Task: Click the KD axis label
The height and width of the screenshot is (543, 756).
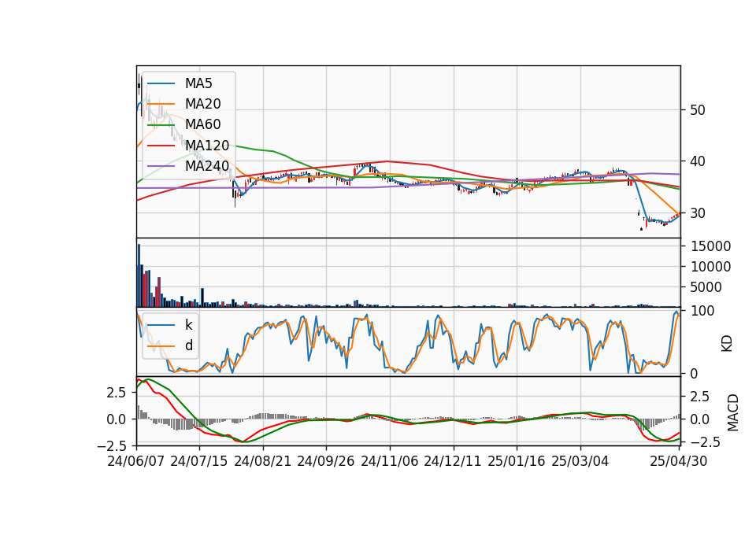Action: [x=727, y=344]
